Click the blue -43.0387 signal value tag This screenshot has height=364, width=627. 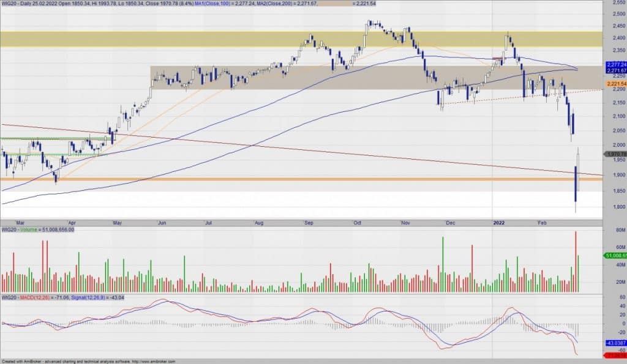click(x=615, y=343)
